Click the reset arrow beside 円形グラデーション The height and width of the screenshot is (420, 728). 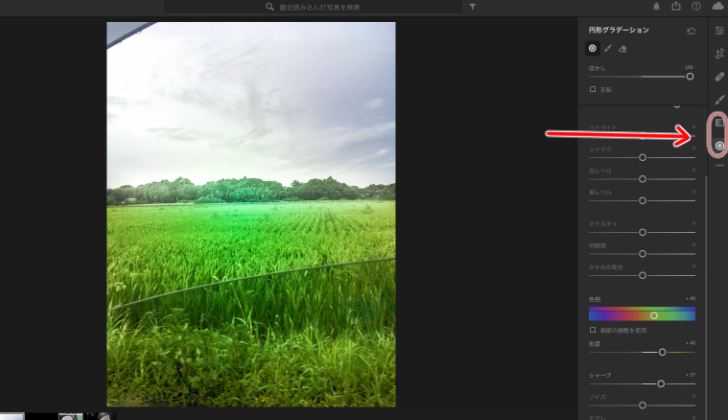pyautogui.click(x=691, y=31)
